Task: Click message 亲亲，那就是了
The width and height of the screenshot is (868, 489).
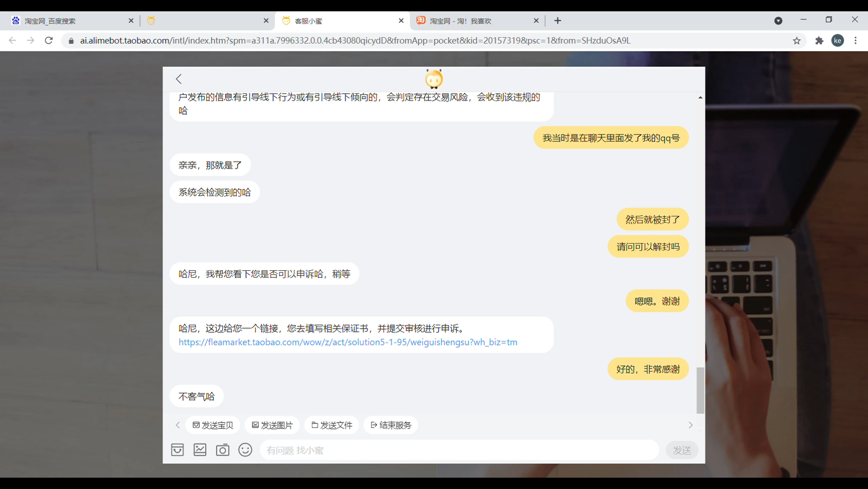Action: click(x=210, y=165)
